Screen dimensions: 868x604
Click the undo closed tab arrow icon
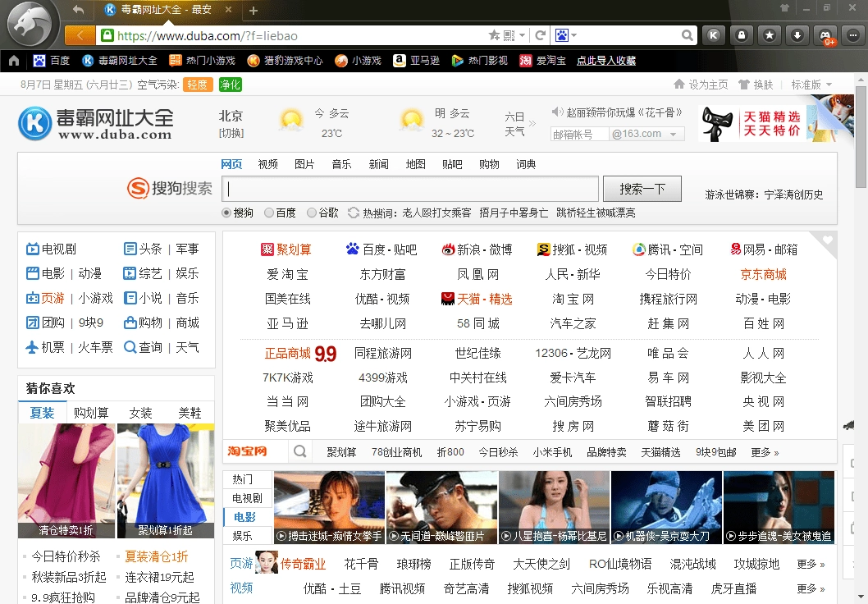(79, 10)
